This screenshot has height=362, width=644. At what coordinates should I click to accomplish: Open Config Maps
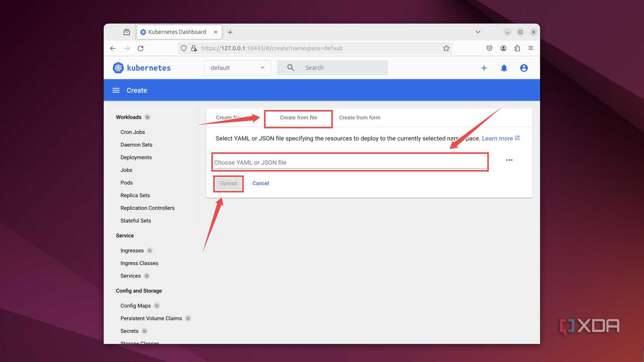click(135, 306)
